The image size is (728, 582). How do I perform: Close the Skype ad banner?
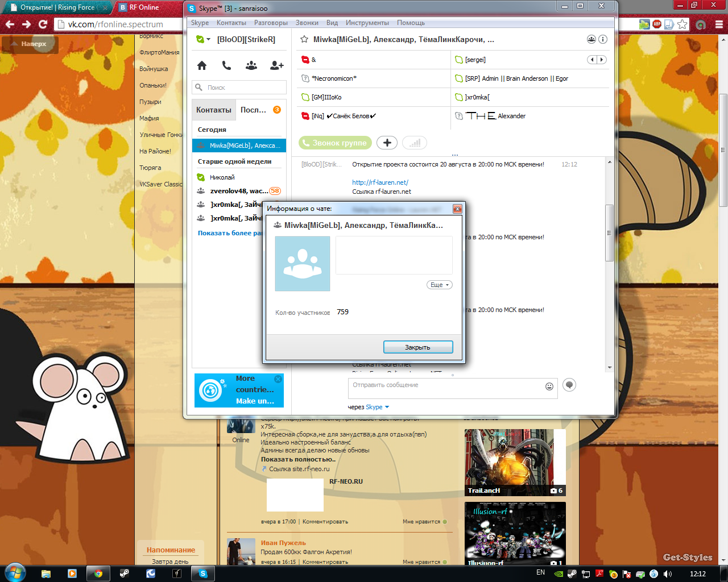(x=278, y=379)
